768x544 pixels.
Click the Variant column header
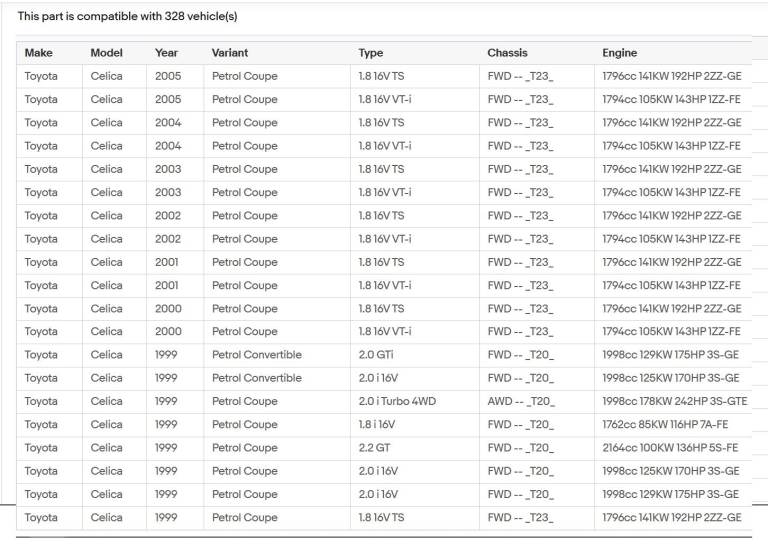click(230, 53)
